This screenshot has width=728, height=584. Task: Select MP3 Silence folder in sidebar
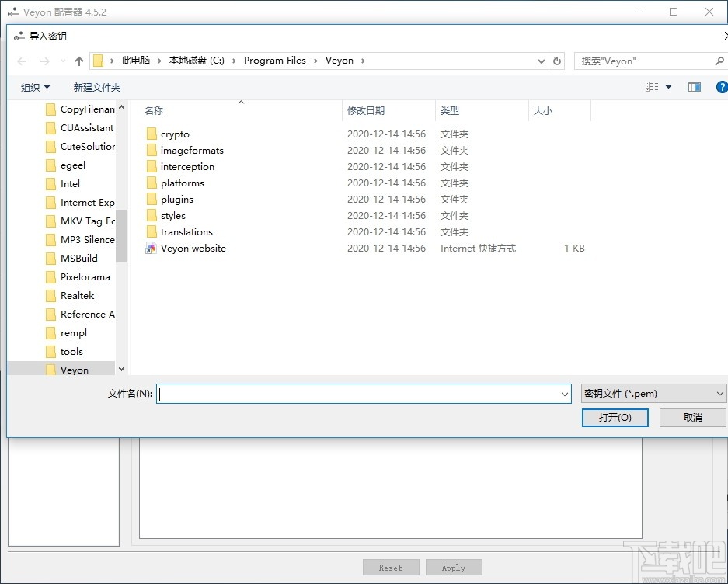(80, 239)
